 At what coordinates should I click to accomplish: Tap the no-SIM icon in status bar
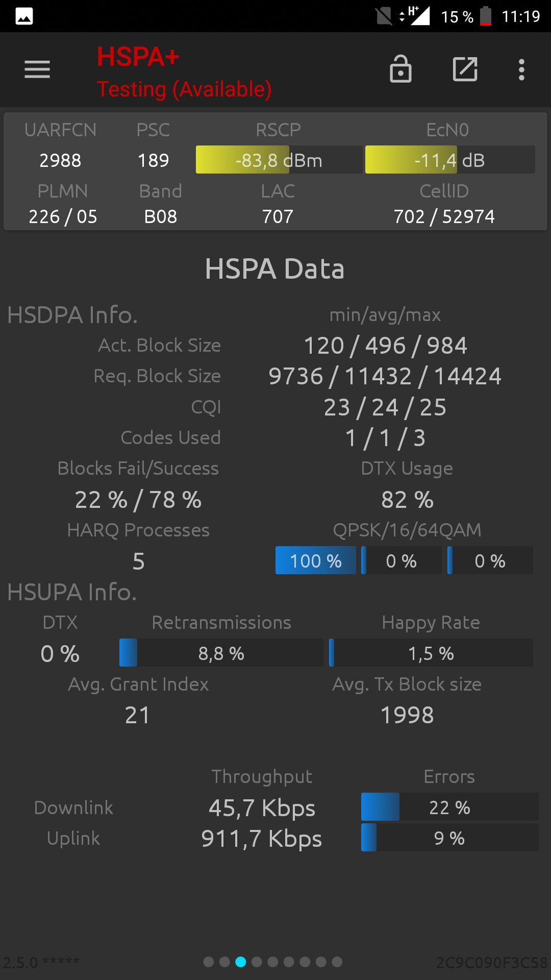384,16
